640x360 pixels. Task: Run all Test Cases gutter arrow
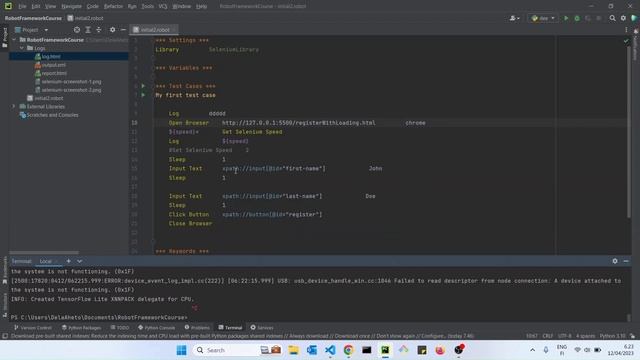point(143,86)
